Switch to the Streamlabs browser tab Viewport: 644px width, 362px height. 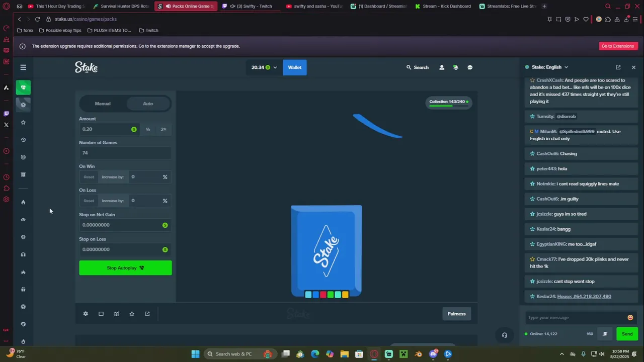tap(507, 6)
